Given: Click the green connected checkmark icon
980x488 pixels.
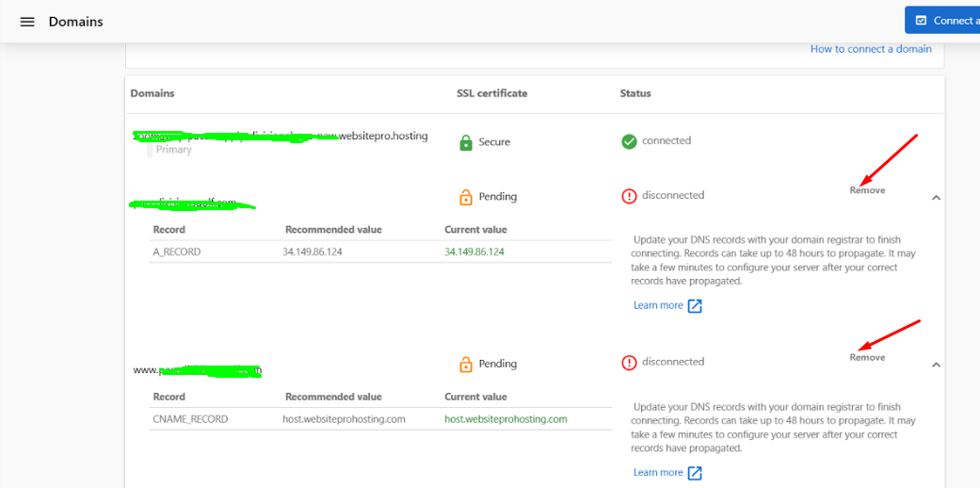Looking at the screenshot, I should [629, 141].
